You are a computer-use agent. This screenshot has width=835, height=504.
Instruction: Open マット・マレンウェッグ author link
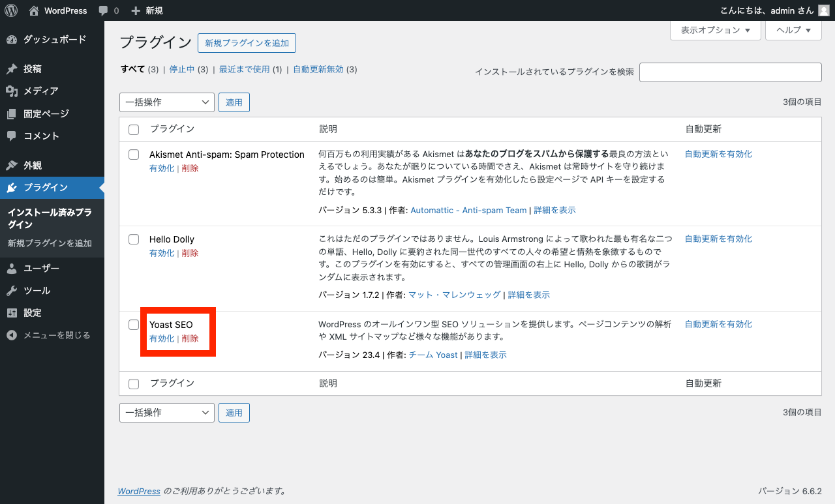(455, 295)
